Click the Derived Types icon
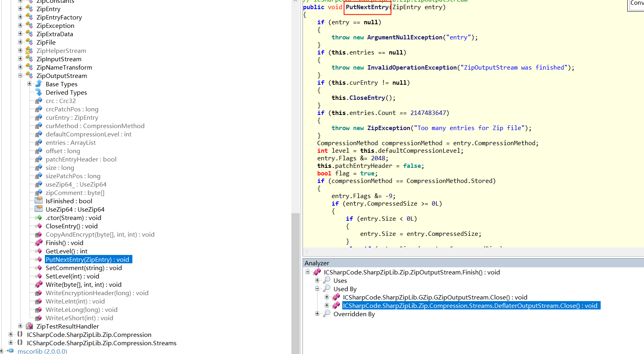 pyautogui.click(x=39, y=92)
